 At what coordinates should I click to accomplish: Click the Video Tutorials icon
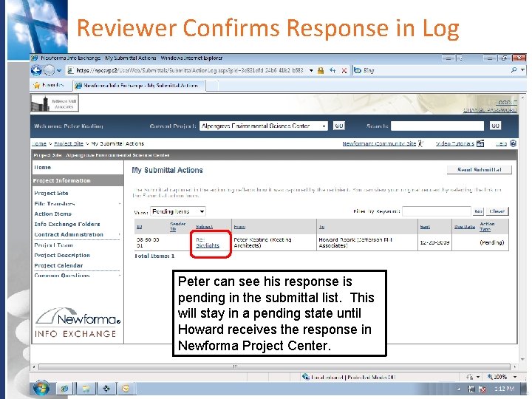click(x=480, y=143)
